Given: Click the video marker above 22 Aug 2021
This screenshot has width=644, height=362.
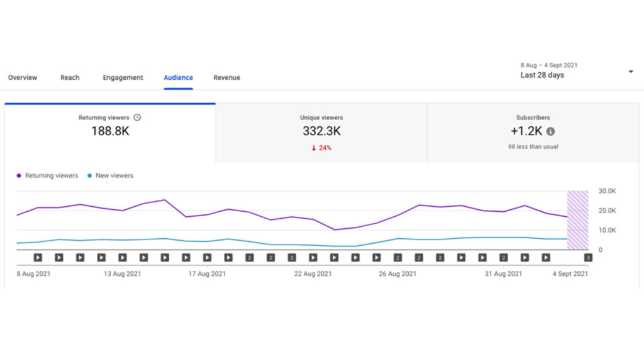Looking at the screenshot, I should click(313, 257).
